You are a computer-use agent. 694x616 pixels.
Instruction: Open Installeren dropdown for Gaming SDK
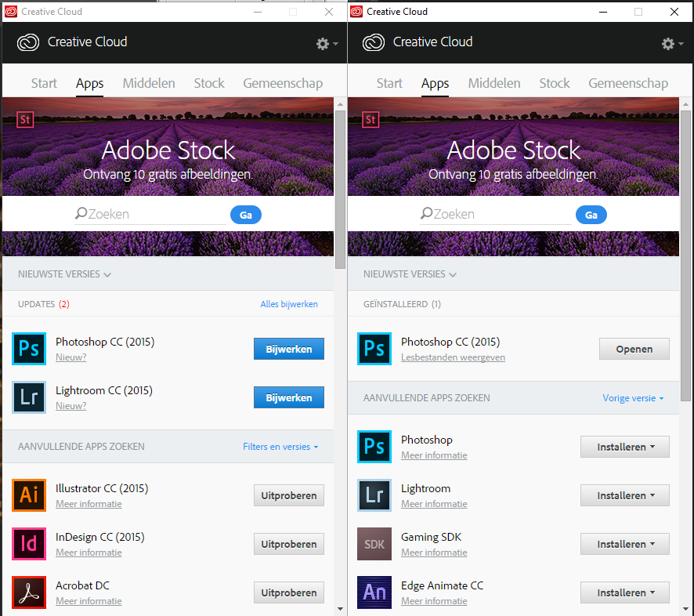pos(625,544)
